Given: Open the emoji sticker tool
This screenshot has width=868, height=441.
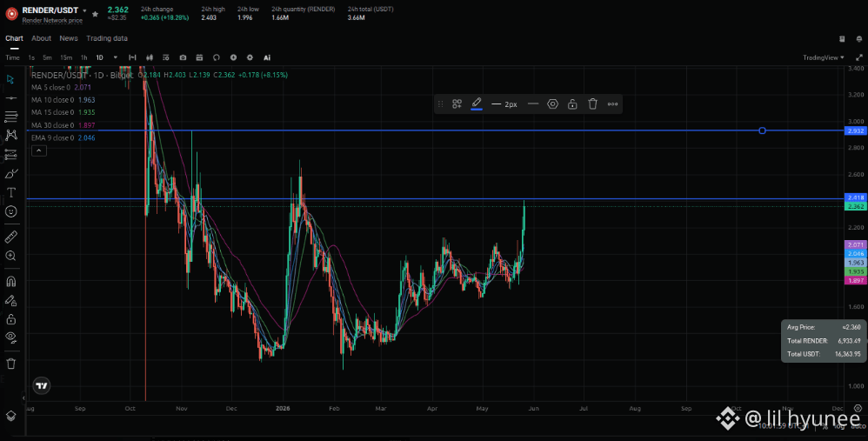Looking at the screenshot, I should (10, 211).
